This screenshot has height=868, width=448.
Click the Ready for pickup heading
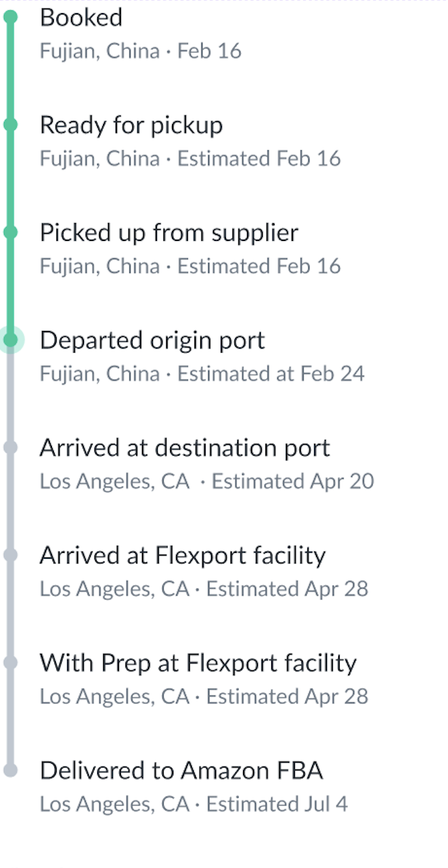pos(131,125)
